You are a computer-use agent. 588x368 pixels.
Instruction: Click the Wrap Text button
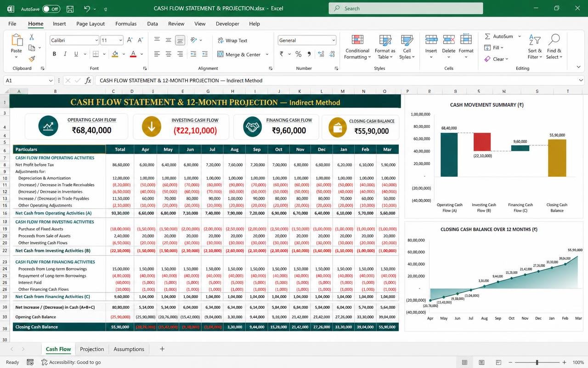coord(232,40)
